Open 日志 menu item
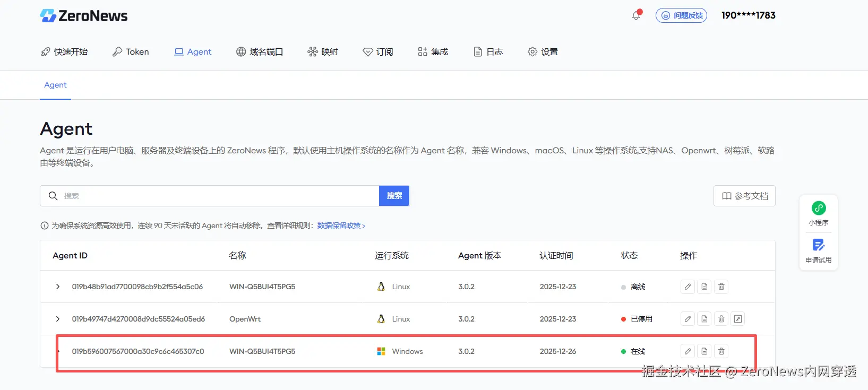This screenshot has width=868, height=390. [x=488, y=51]
